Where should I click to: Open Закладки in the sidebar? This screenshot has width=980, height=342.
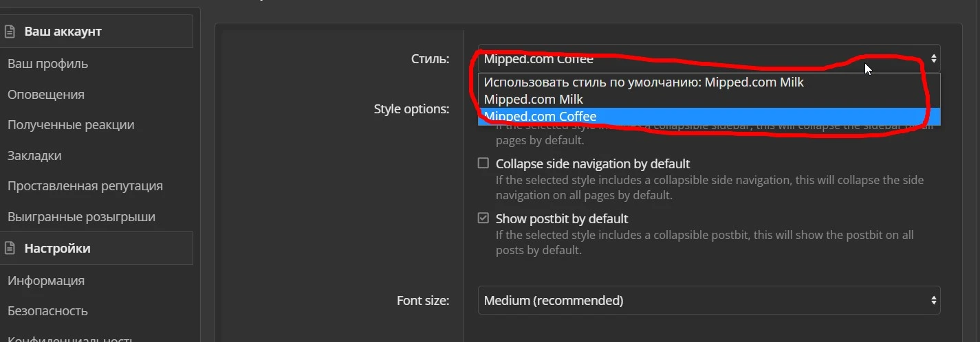coord(34,156)
